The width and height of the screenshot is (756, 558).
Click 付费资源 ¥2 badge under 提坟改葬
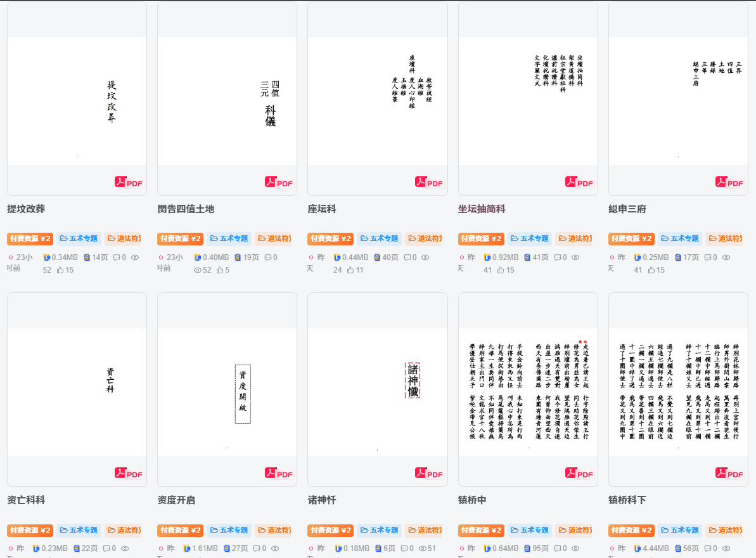pyautogui.click(x=30, y=238)
